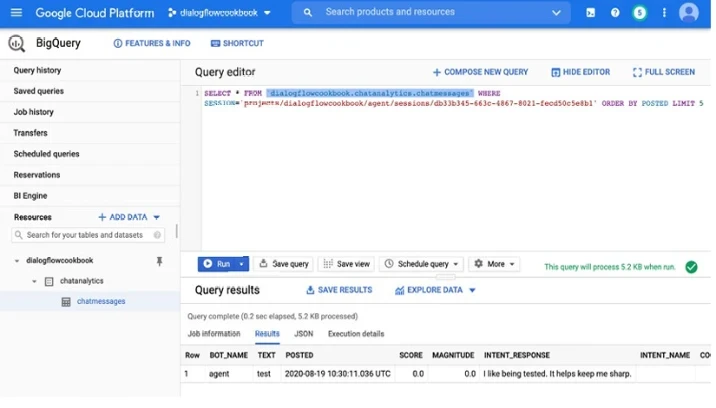Click the SCORE column header
Screen dimensions: 716x408
[411, 355]
